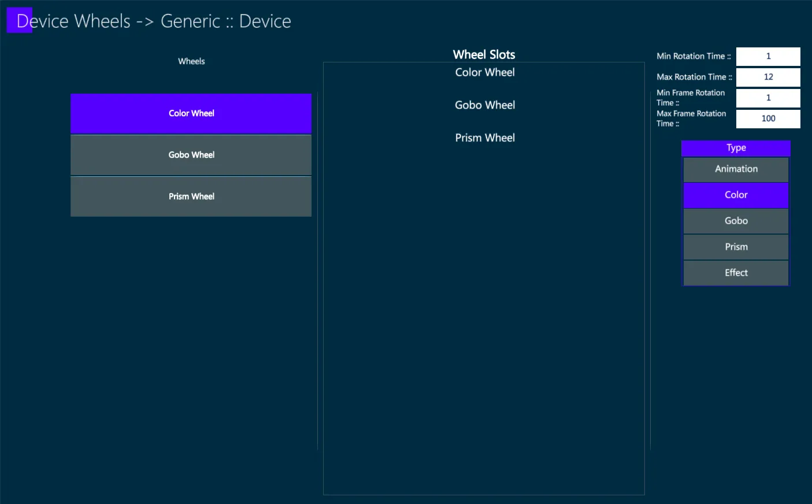Choose Prism wheel type
The image size is (812, 504).
coord(736,247)
